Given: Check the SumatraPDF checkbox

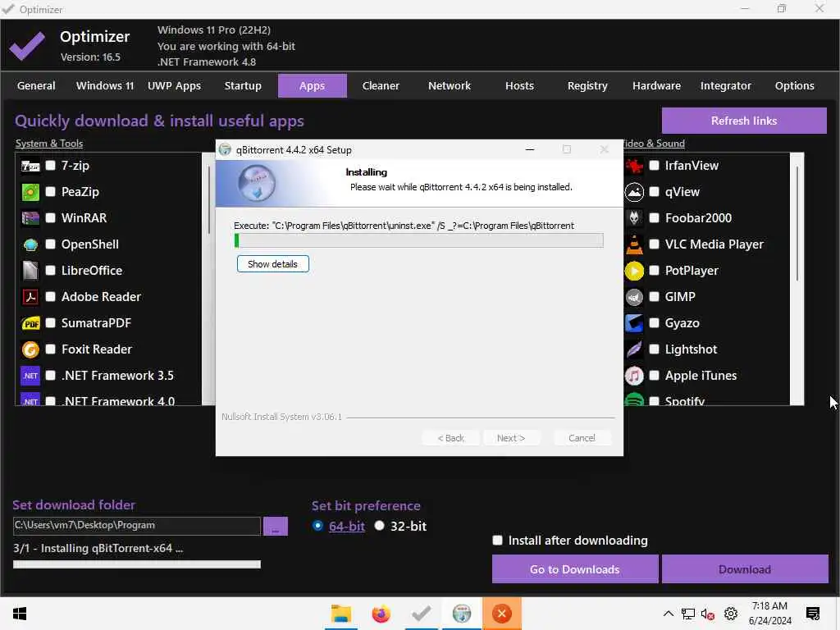Looking at the screenshot, I should pyautogui.click(x=50, y=322).
